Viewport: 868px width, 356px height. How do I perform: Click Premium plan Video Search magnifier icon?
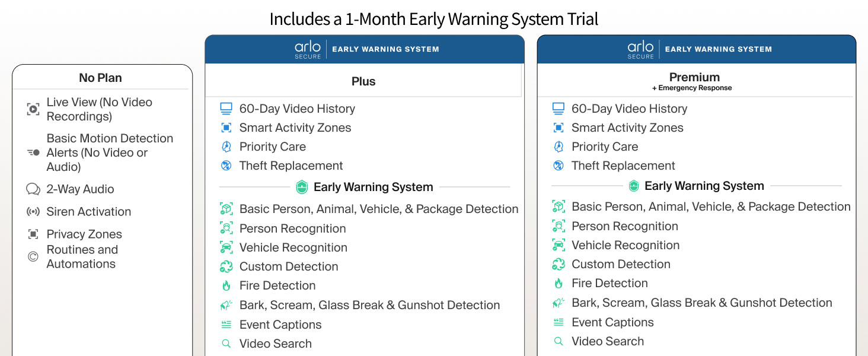click(x=558, y=341)
